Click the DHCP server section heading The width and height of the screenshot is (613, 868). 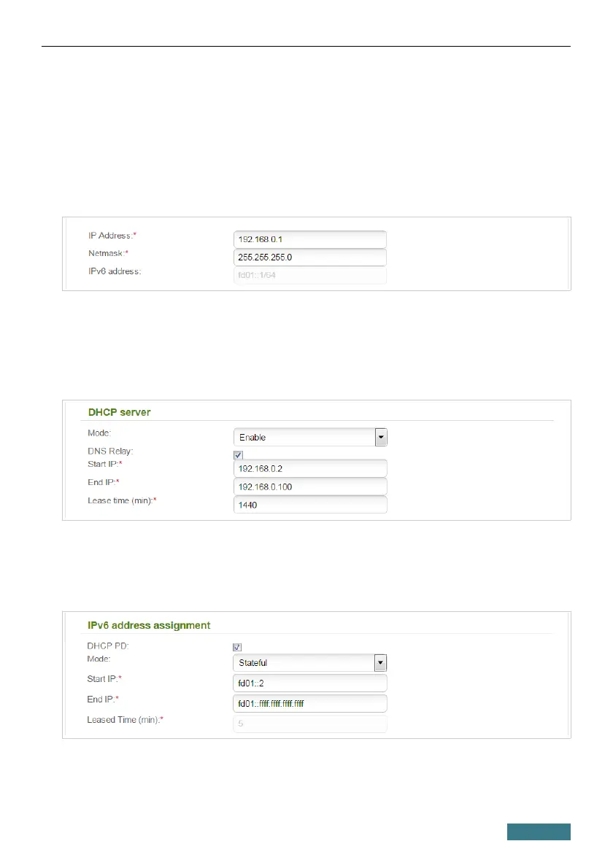coord(119,412)
